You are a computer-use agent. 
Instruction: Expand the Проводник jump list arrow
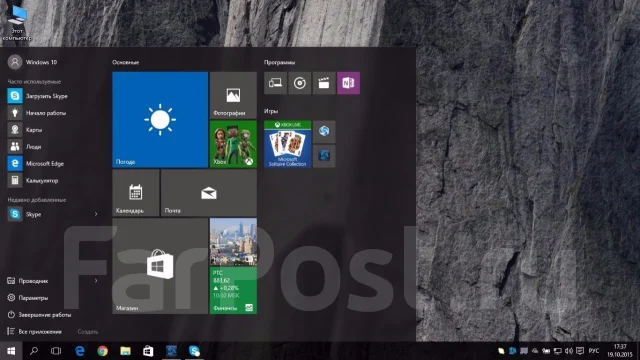tap(96, 280)
